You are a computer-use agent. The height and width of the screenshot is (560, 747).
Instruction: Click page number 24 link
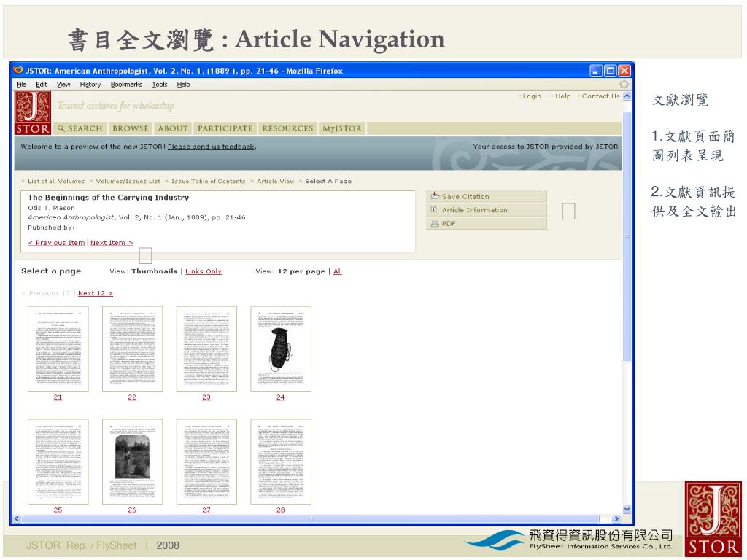tap(281, 397)
